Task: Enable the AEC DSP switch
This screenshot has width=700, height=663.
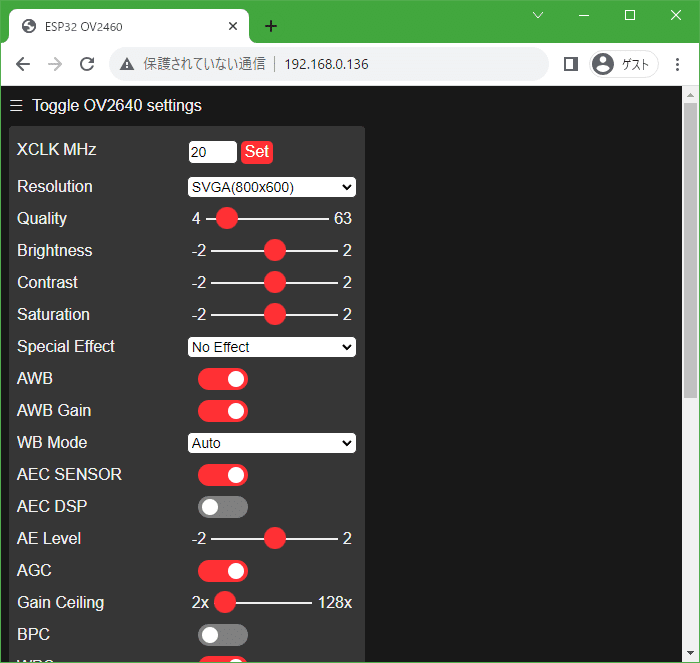Action: tap(223, 507)
